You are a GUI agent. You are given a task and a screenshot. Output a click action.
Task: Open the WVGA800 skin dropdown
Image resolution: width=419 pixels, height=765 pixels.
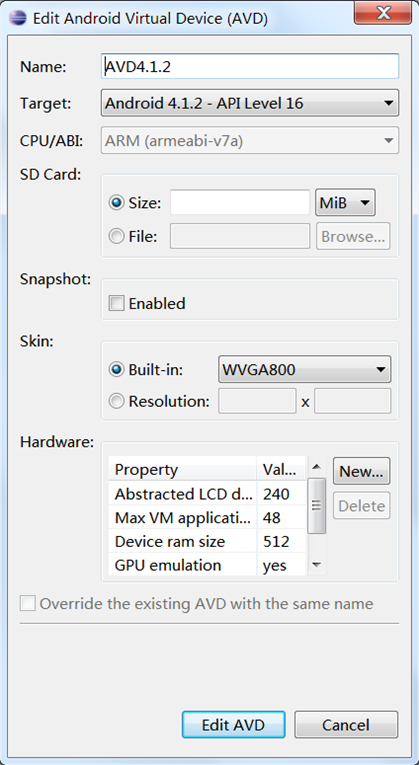coord(304,369)
